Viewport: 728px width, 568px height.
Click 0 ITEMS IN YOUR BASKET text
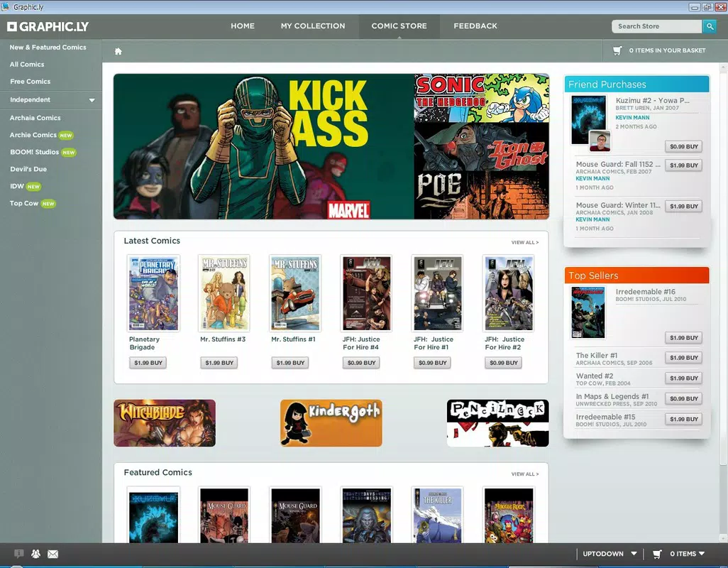tap(667, 50)
